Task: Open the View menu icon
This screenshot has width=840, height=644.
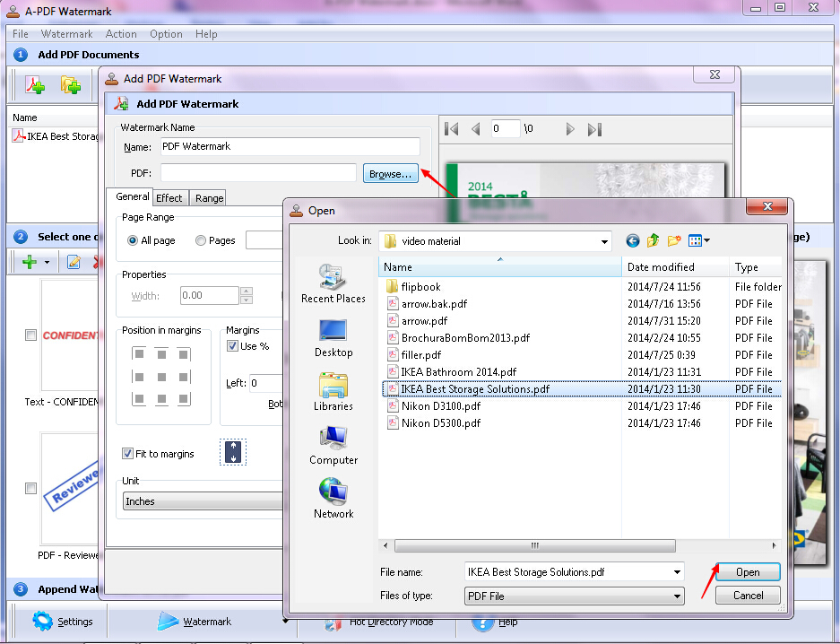Action: pos(698,241)
